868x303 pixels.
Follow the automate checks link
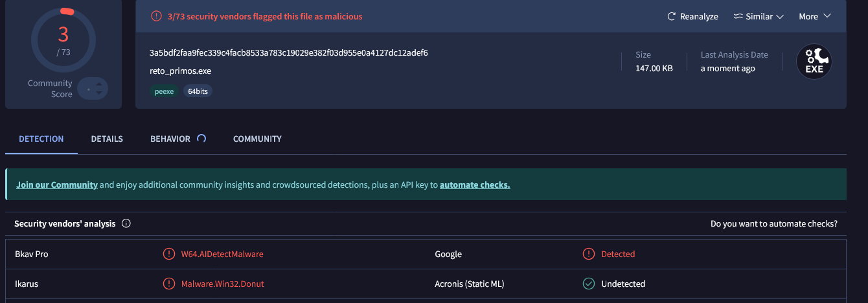coord(475,185)
